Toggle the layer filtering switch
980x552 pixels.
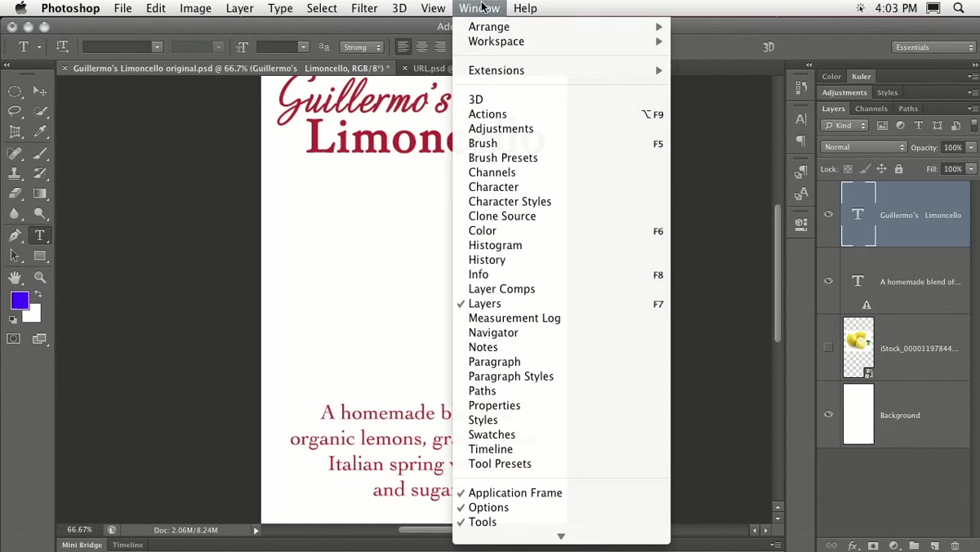[x=973, y=126]
